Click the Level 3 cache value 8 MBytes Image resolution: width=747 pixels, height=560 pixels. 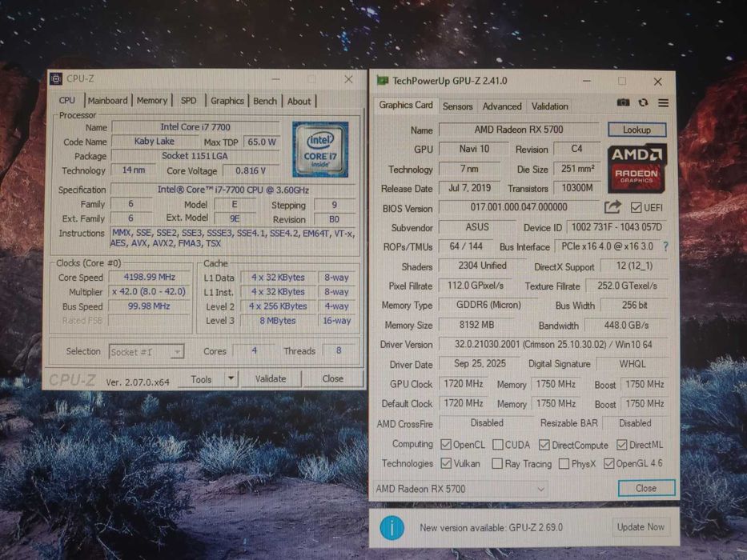(x=278, y=321)
